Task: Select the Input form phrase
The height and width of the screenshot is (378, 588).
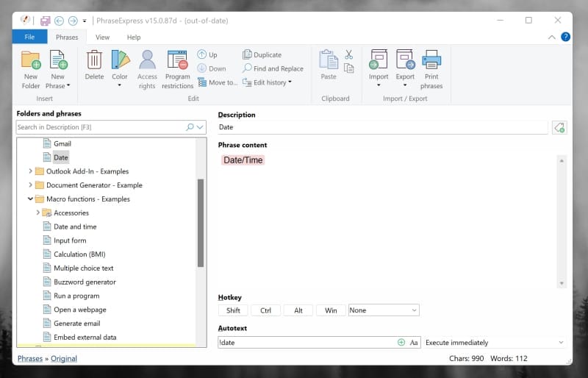Action: pyautogui.click(x=70, y=240)
